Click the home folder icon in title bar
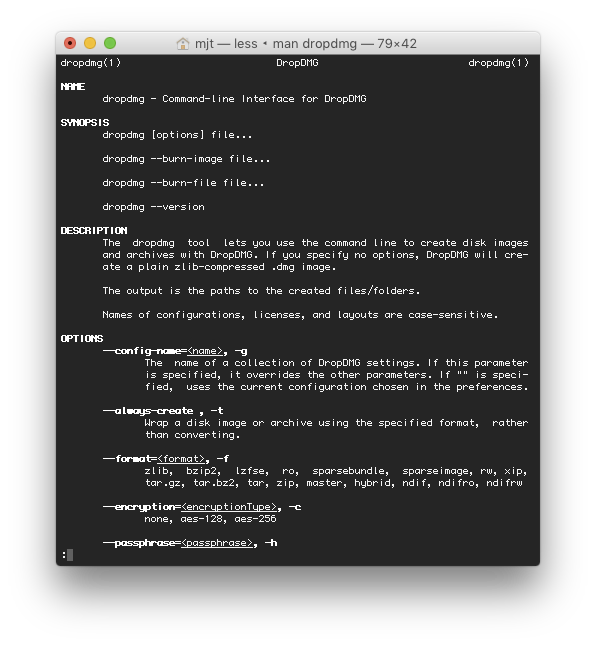The width and height of the screenshot is (596, 646). pyautogui.click(x=182, y=43)
